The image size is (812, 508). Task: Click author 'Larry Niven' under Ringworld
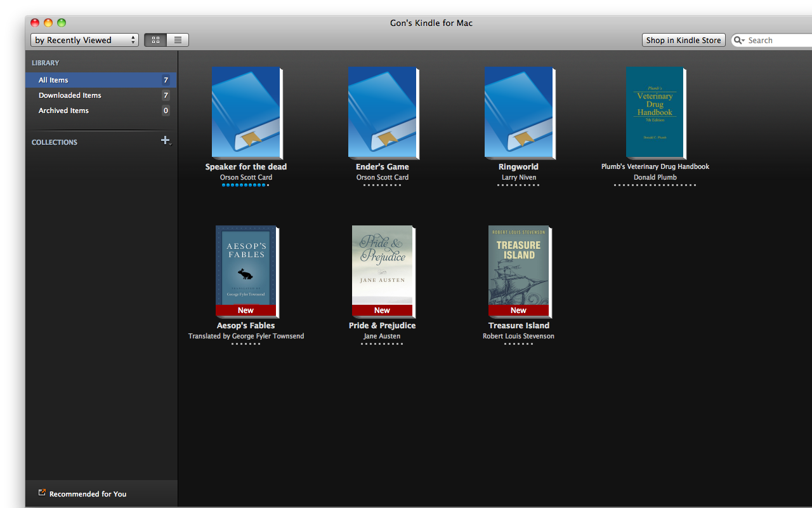519,178
